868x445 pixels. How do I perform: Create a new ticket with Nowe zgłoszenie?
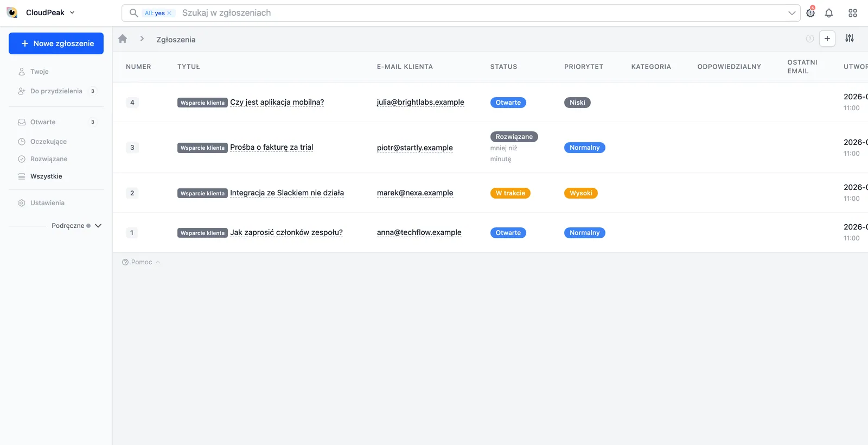pos(56,43)
